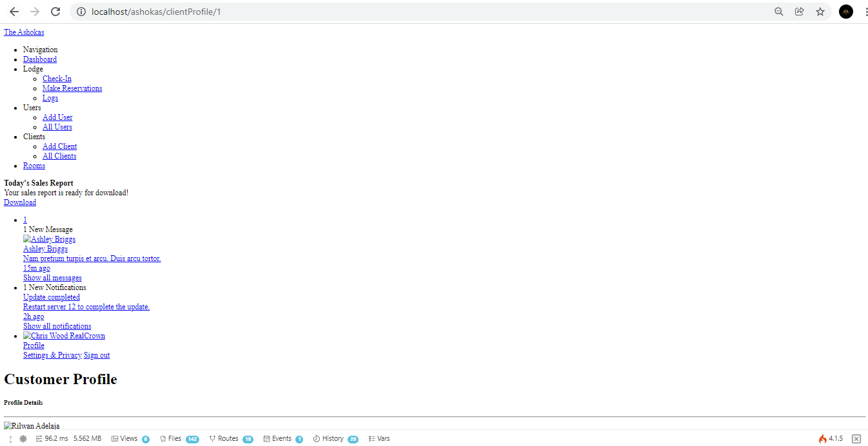This screenshot has width=868, height=446.
Task: Click the '2h ago' timestamp link
Action: click(x=34, y=316)
